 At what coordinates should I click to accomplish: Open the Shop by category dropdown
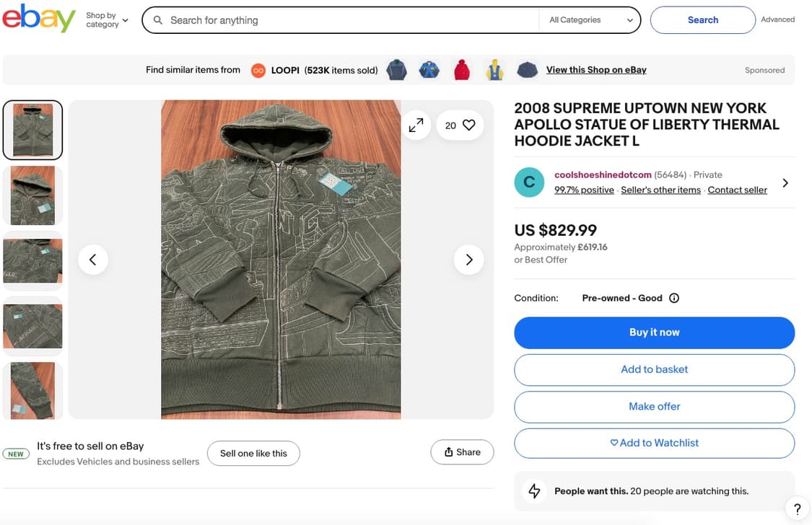pyautogui.click(x=107, y=20)
